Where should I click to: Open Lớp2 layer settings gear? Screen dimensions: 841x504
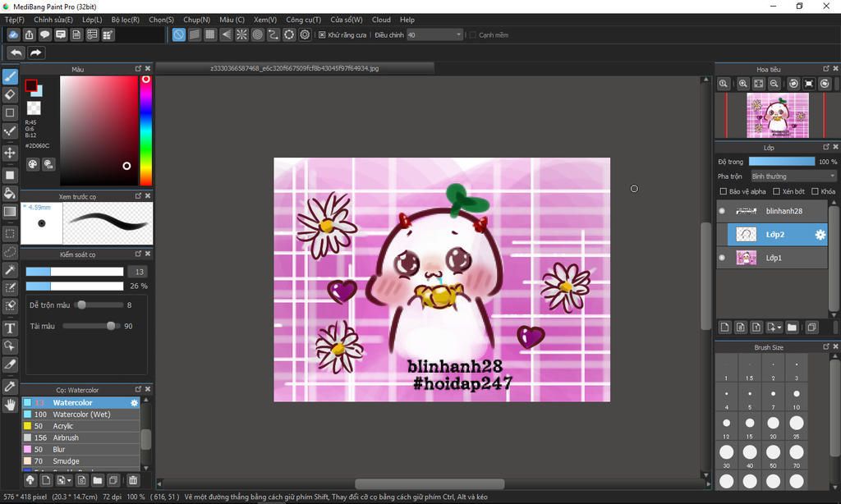820,234
